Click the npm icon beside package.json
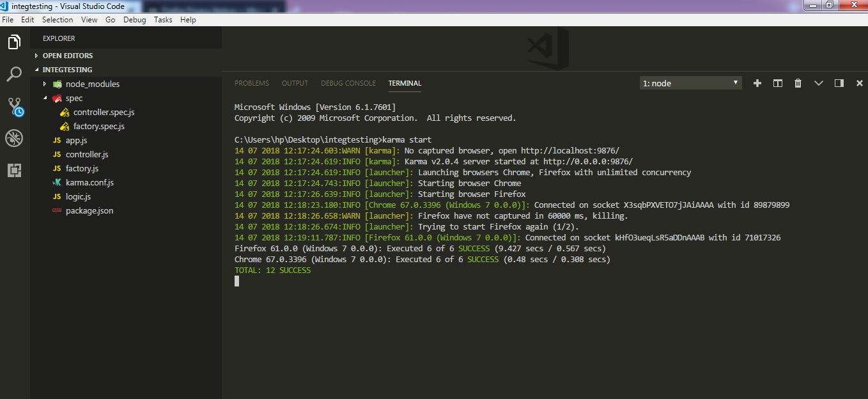The height and width of the screenshot is (399, 868). click(57, 210)
